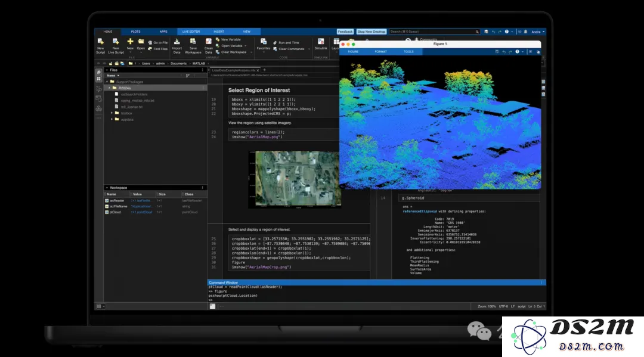Screen dimensions: 644x357
Task: Click Import Data
Action: (x=177, y=45)
